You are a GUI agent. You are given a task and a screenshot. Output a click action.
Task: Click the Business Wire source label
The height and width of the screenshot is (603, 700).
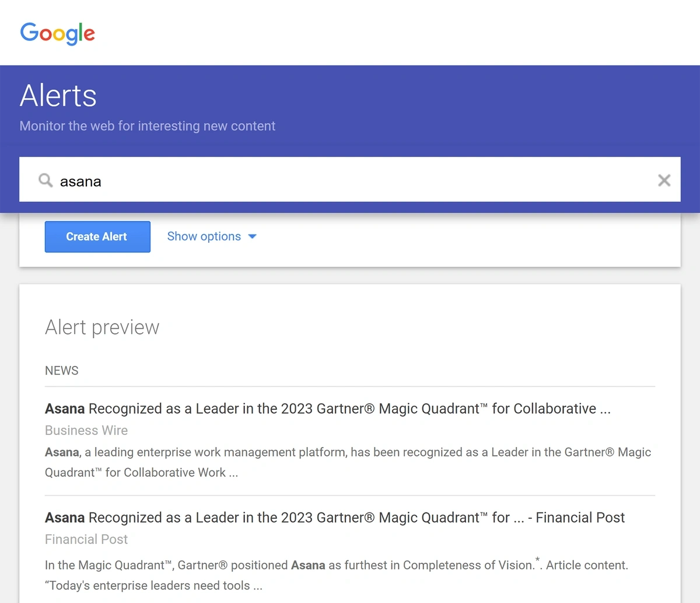[x=86, y=430]
